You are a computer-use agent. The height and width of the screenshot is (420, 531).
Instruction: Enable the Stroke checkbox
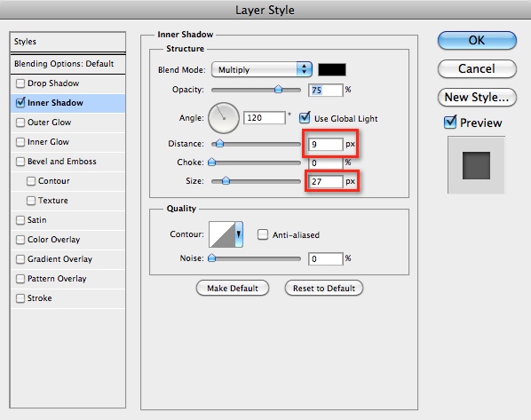pos(20,298)
